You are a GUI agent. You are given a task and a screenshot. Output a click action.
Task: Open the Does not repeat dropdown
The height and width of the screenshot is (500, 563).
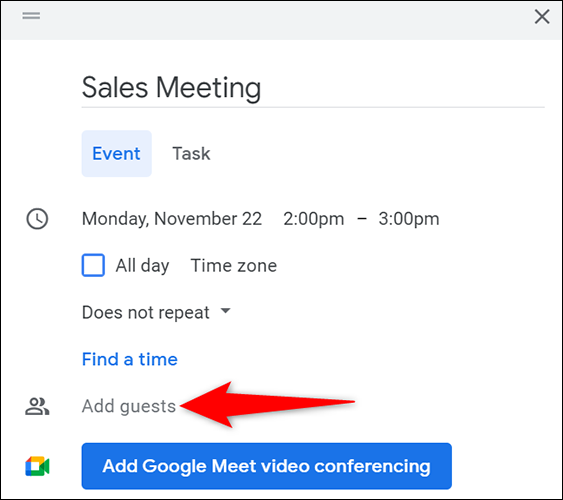156,312
